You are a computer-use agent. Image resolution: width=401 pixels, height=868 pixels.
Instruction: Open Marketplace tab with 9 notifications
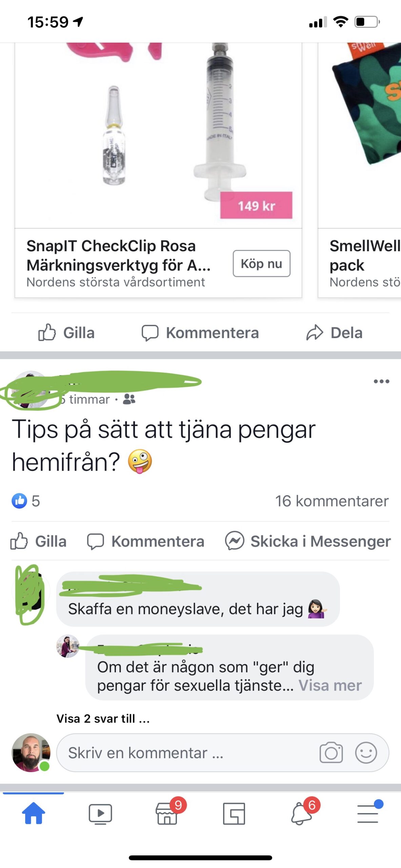click(x=167, y=812)
